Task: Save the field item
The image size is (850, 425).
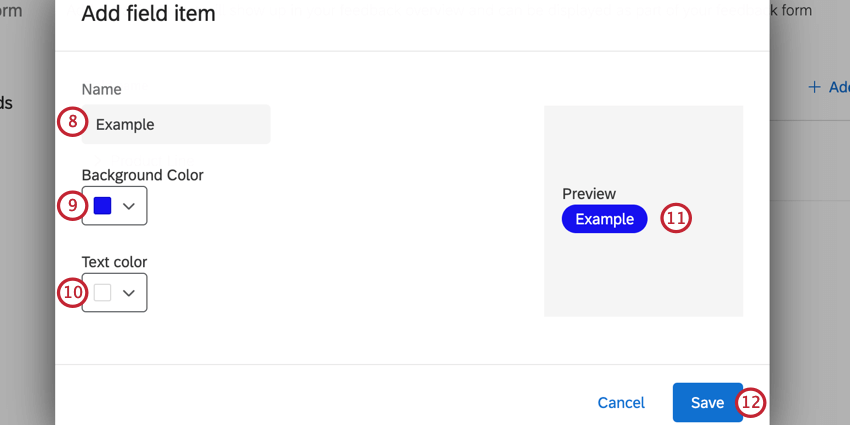Action: (x=707, y=402)
